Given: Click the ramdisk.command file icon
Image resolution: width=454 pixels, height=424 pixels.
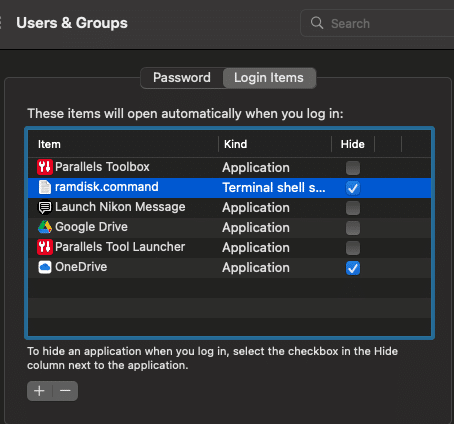Looking at the screenshot, I should pyautogui.click(x=45, y=187).
